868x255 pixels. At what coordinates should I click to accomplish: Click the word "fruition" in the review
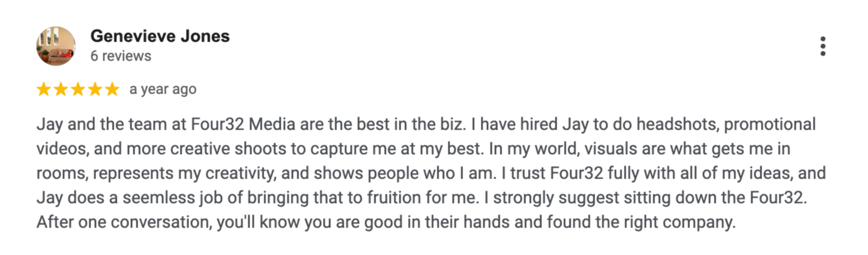(322, 198)
